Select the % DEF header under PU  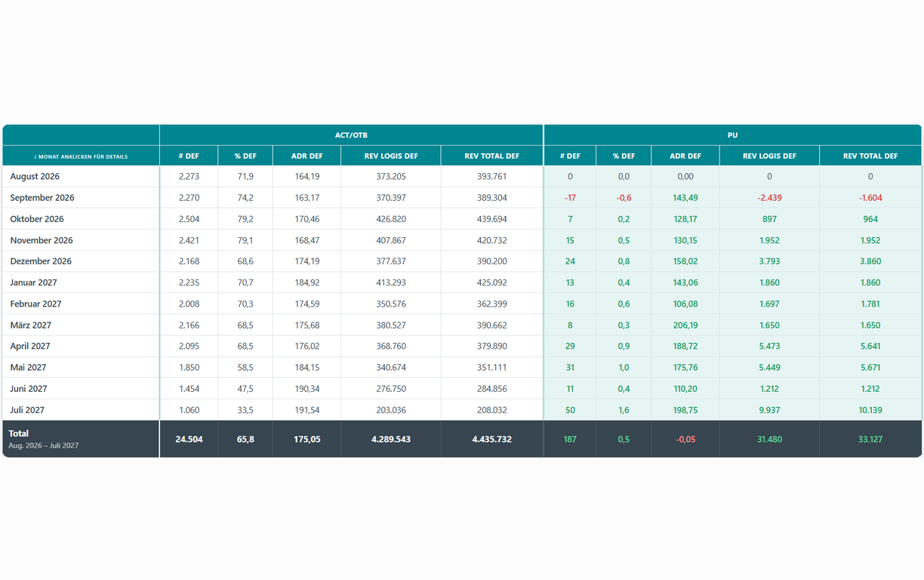click(x=624, y=156)
